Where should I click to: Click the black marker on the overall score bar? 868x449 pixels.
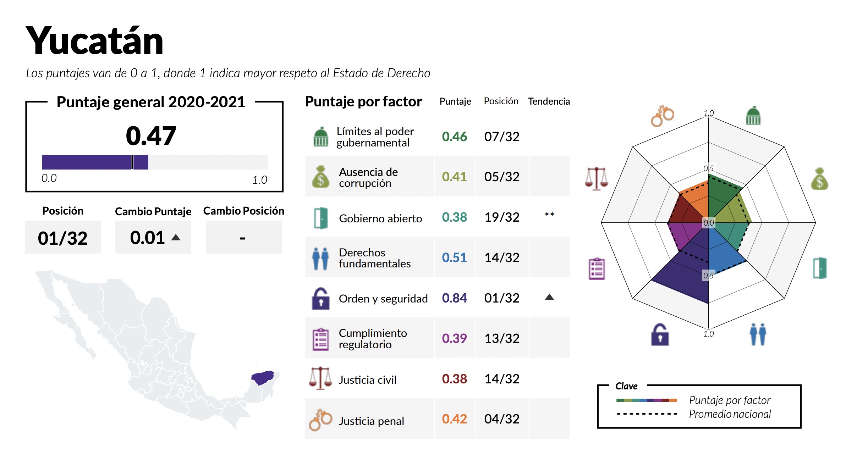point(132,162)
